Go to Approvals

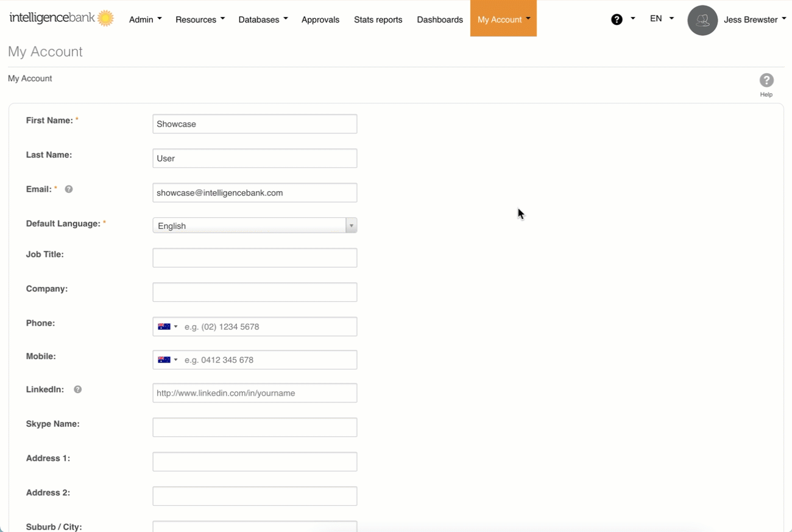pyautogui.click(x=320, y=19)
